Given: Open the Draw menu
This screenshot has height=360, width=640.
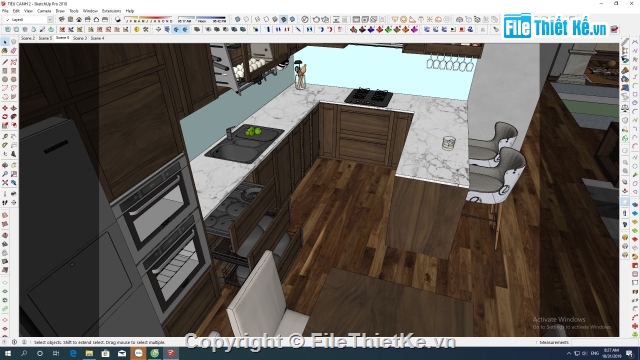Looking at the screenshot, I should [x=60, y=11].
